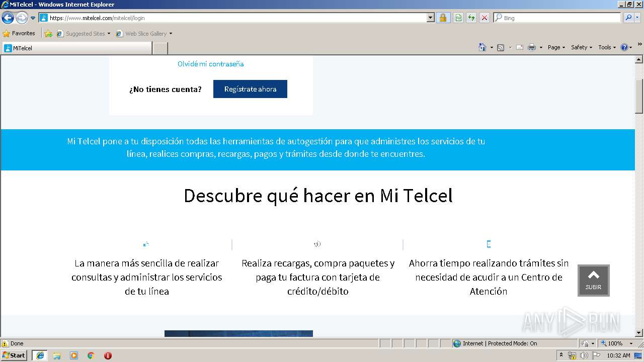
Task: Stop loading with the red X icon
Action: click(485, 18)
